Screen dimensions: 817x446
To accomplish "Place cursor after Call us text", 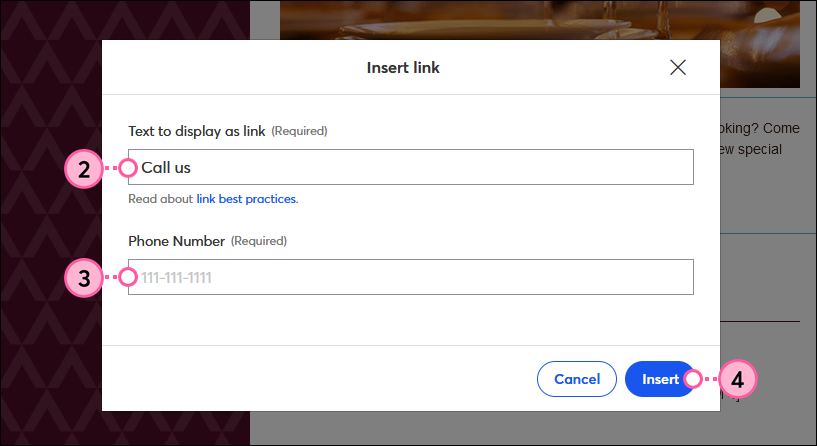I will pyautogui.click(x=192, y=168).
